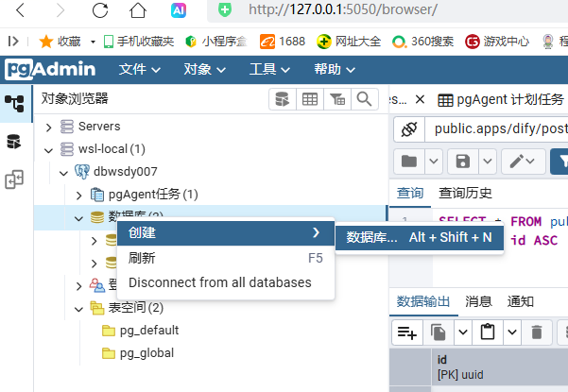
Task: Choose 刷新 in the context menu
Action: click(x=225, y=258)
